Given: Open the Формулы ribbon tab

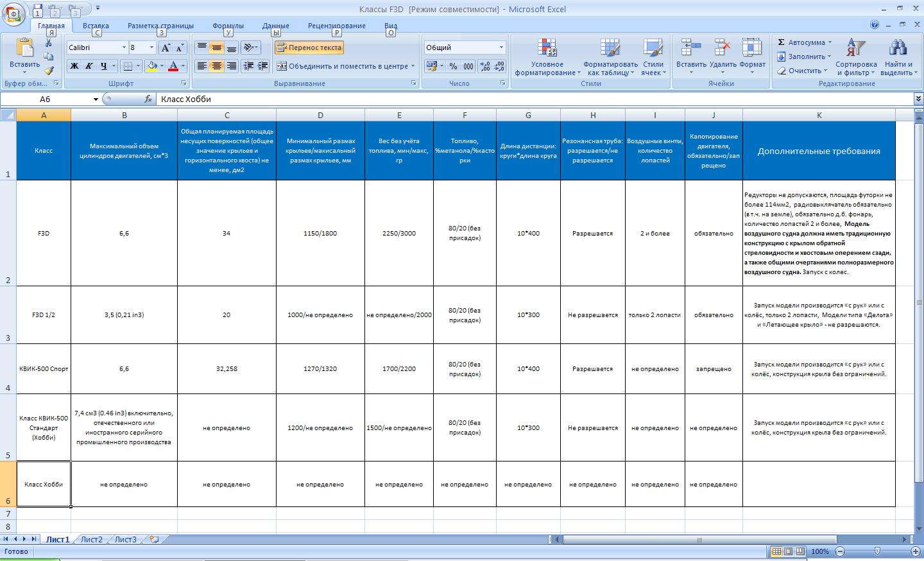Looking at the screenshot, I should tap(228, 26).
